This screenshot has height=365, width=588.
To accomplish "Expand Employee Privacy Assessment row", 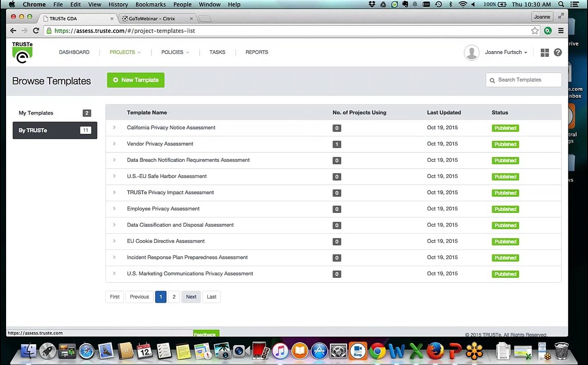I will click(x=115, y=208).
